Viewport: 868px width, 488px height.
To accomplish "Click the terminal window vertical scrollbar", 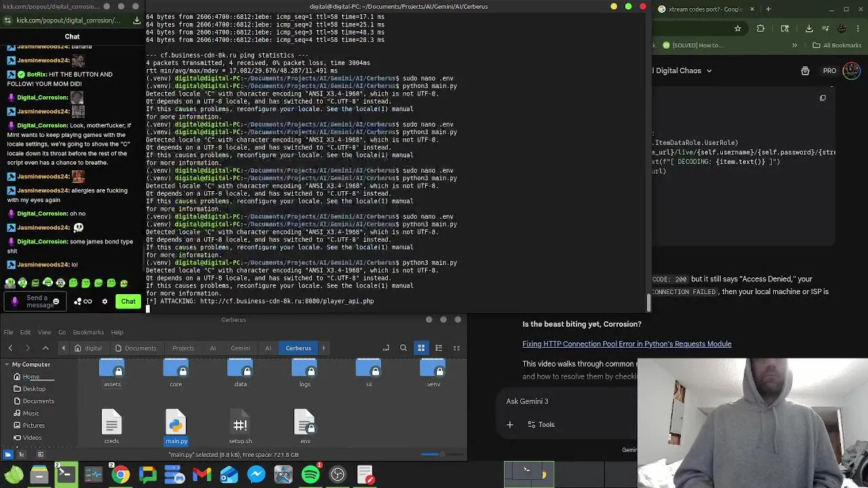I will pos(648,304).
